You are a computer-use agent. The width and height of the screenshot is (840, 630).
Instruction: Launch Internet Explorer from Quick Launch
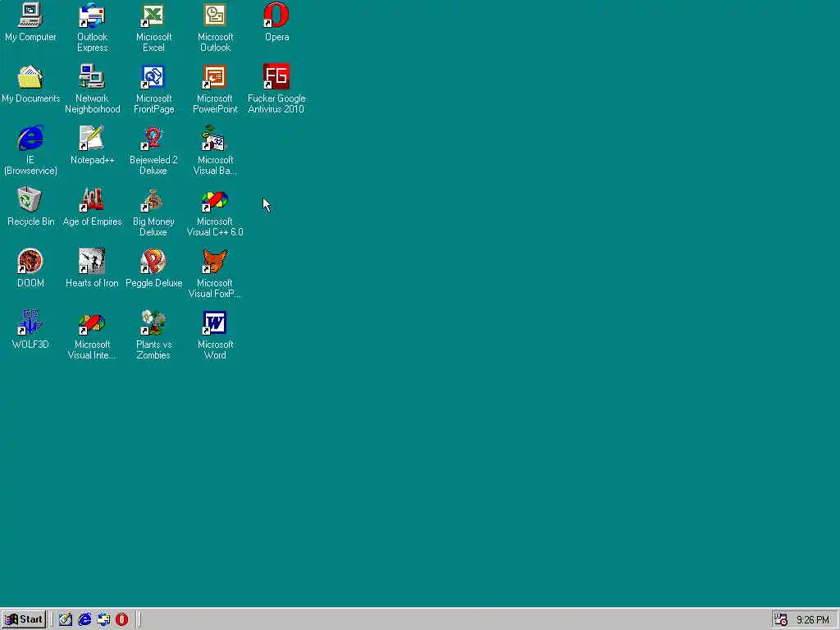(x=84, y=619)
